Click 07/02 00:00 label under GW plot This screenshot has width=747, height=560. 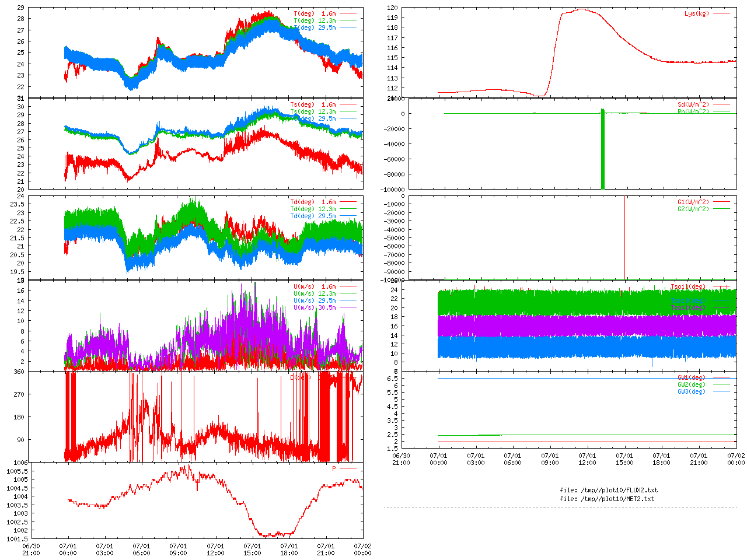point(736,459)
